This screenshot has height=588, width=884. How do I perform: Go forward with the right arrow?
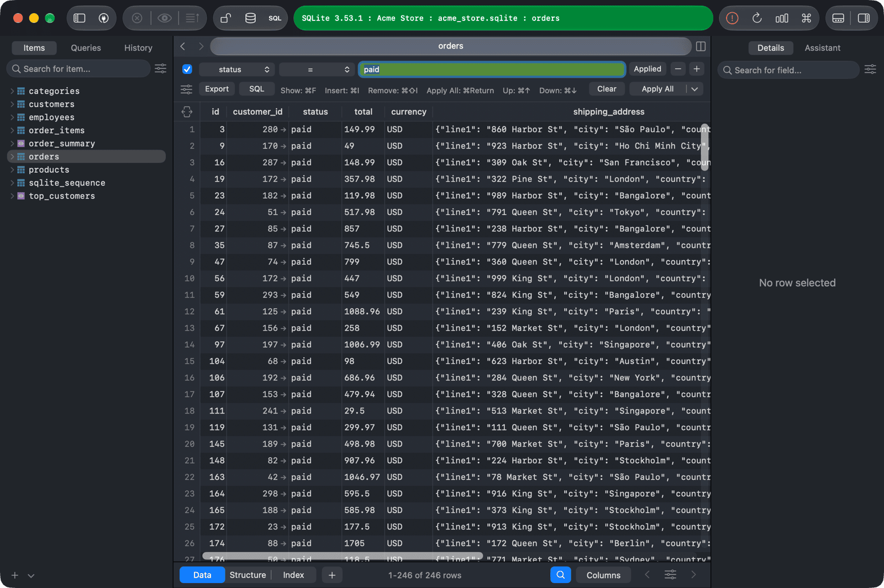pyautogui.click(x=201, y=46)
